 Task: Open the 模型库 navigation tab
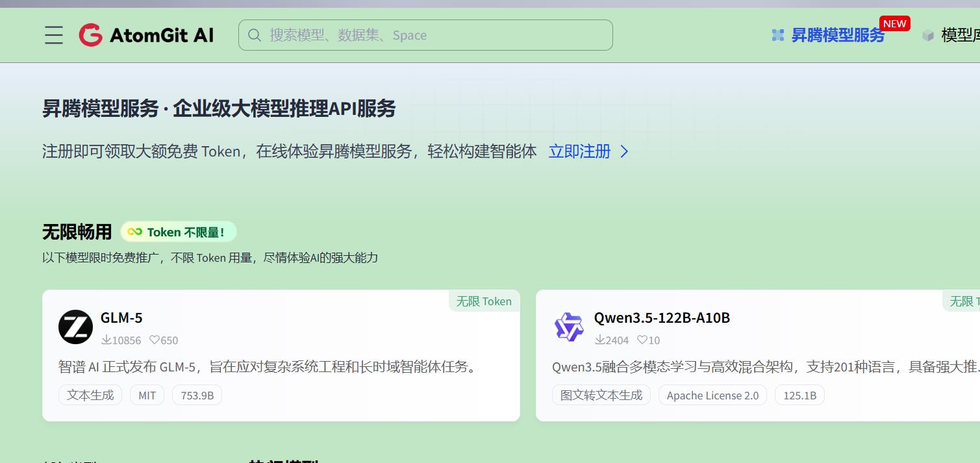(x=960, y=36)
